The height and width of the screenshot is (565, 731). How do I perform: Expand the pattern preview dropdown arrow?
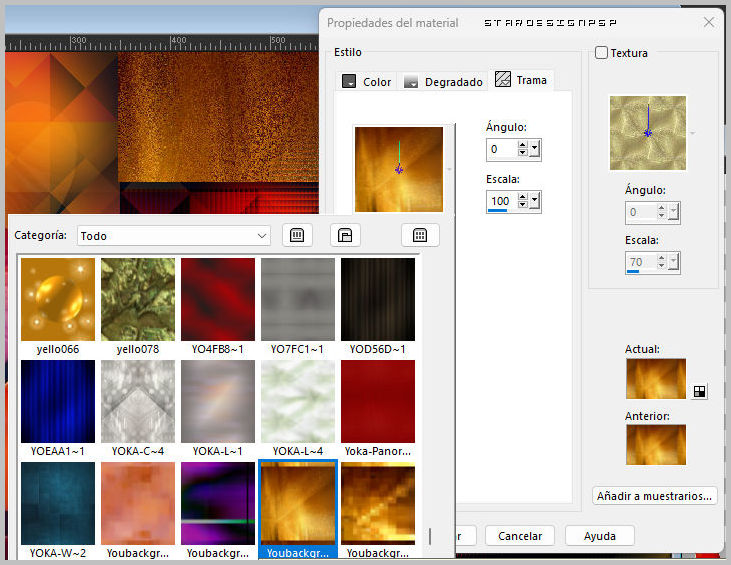coord(449,169)
